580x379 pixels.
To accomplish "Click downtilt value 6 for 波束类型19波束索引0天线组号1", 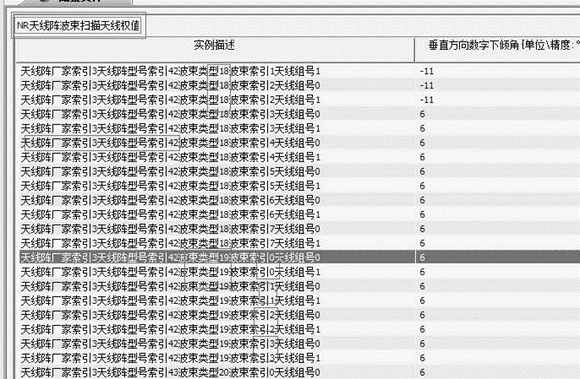I will [422, 272].
